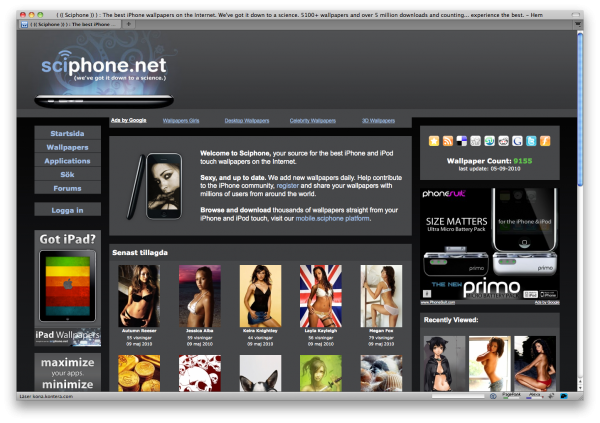
Task: Click blue icon at status bar right end
Action: tap(564, 396)
